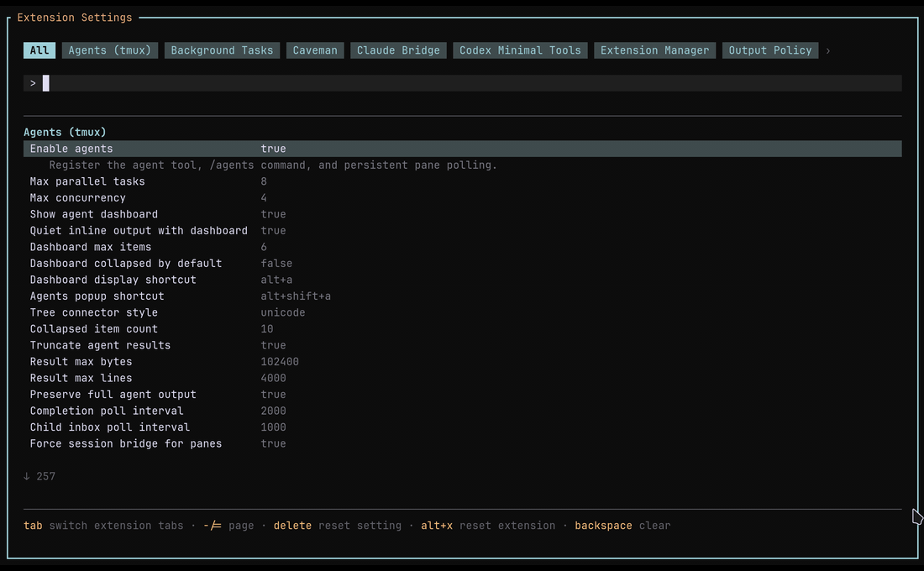Click the down arrow 257 more indicator

[39, 476]
